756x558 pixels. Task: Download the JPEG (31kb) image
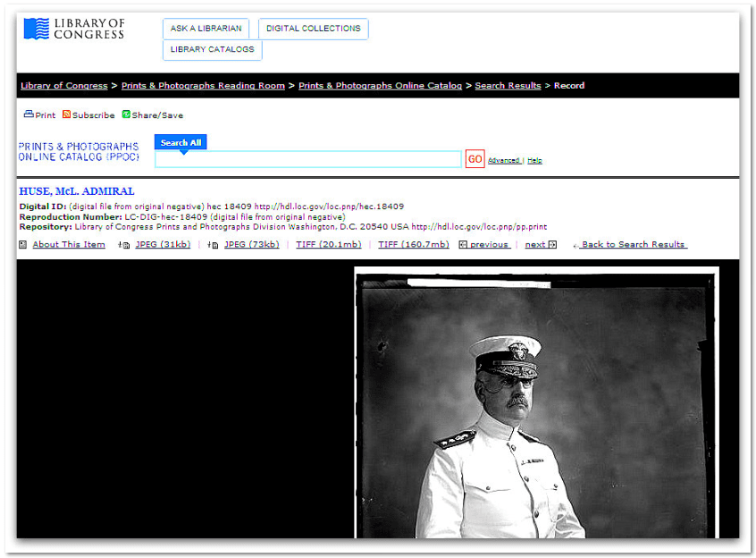(163, 244)
